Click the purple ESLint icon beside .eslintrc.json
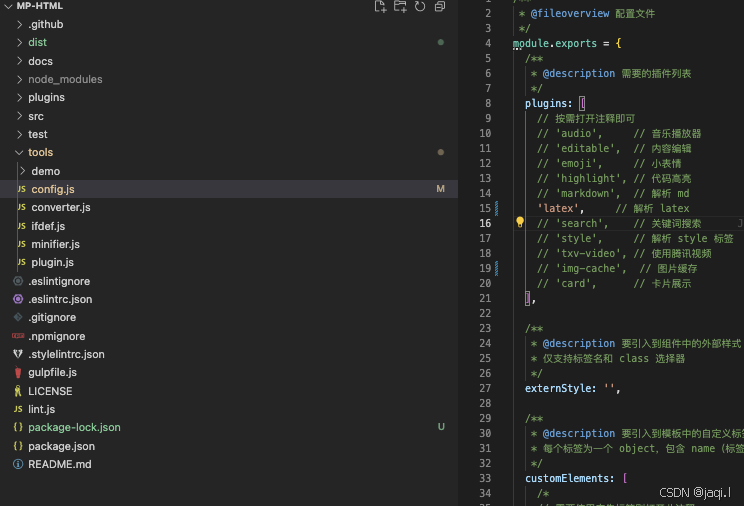This screenshot has width=744, height=506. pos(18,299)
